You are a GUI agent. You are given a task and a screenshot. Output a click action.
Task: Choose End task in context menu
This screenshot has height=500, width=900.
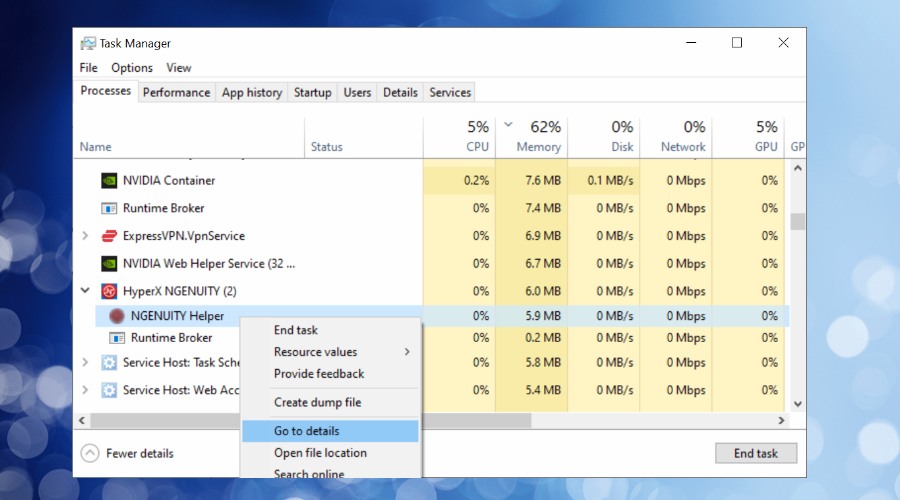[330, 330]
